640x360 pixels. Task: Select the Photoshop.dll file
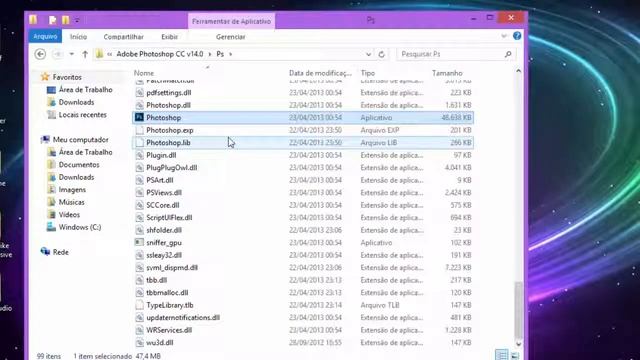[168, 105]
